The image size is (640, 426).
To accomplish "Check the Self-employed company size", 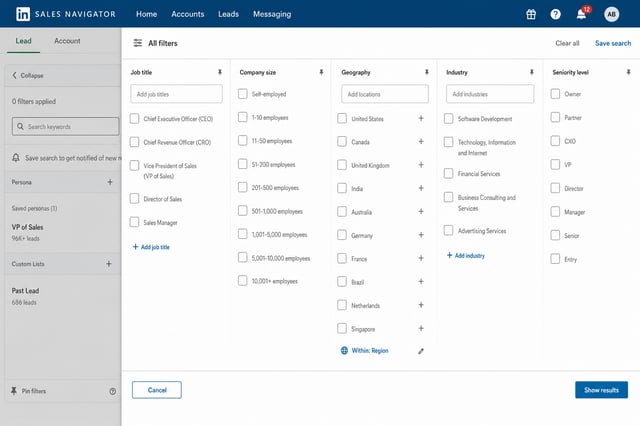I will 242,94.
